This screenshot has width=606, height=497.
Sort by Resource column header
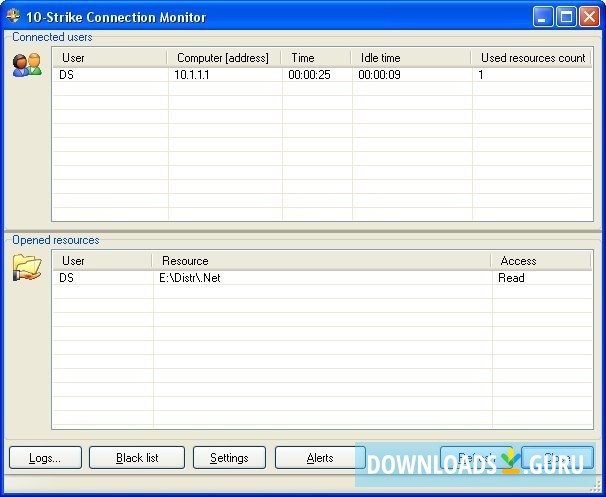pyautogui.click(x=322, y=261)
